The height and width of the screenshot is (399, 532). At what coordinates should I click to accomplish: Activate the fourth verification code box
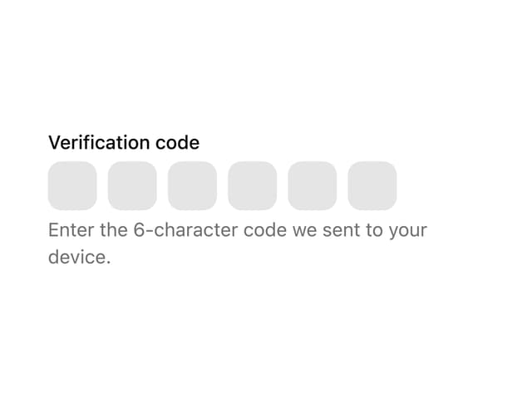[253, 185]
